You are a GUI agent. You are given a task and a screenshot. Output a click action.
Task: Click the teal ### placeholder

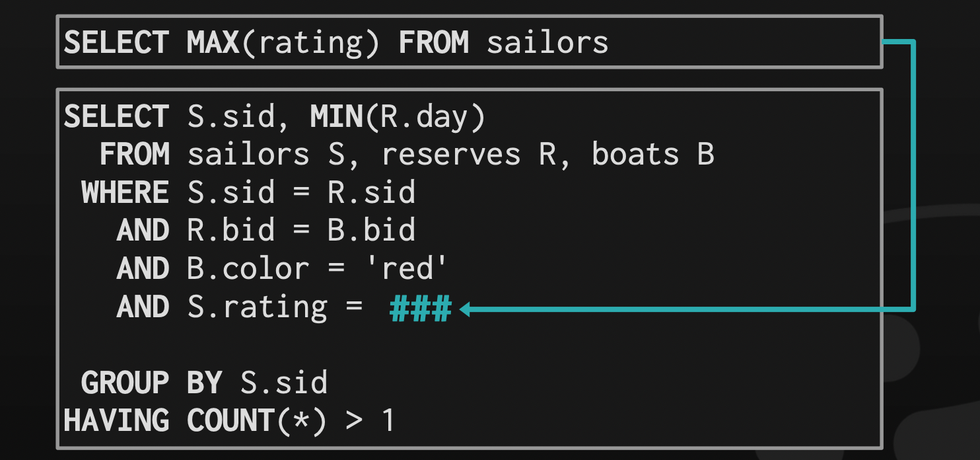[421, 308]
